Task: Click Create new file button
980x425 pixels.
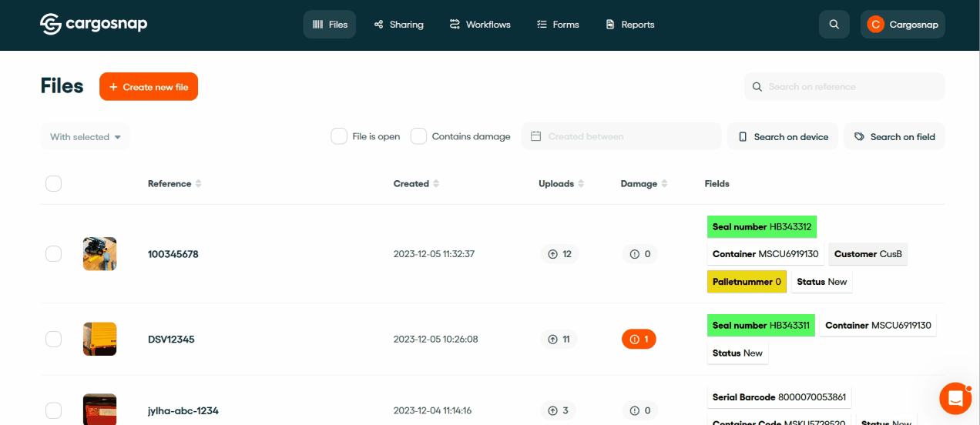Action: [x=149, y=87]
